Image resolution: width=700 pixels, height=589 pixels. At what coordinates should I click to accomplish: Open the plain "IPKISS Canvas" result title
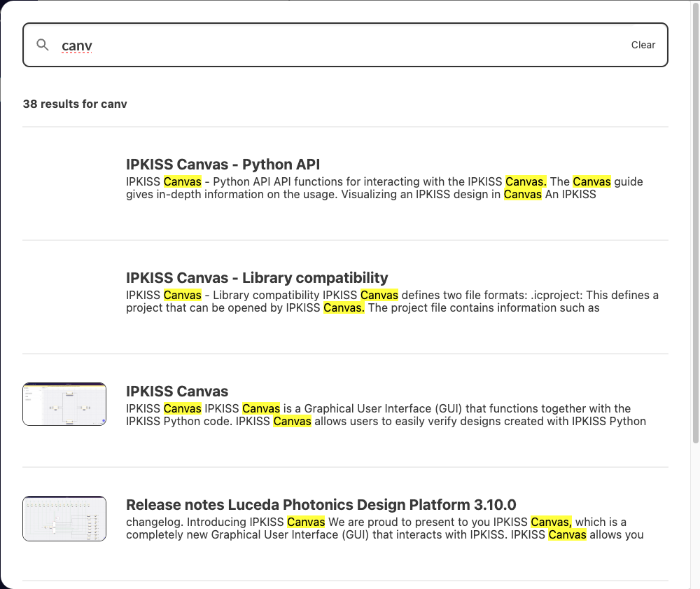click(x=177, y=391)
